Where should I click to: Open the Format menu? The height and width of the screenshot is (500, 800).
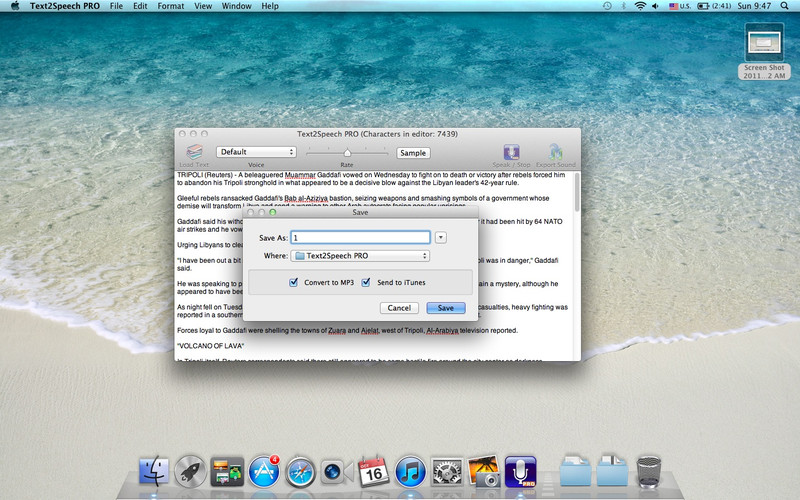(x=171, y=6)
